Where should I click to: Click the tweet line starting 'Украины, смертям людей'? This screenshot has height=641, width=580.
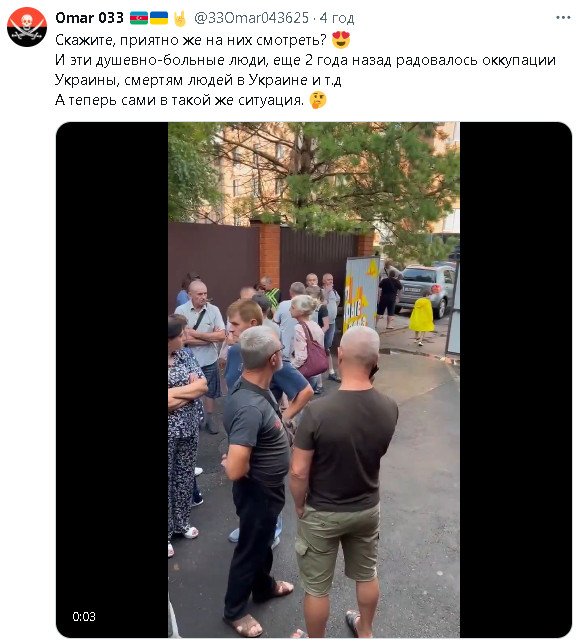tap(198, 80)
